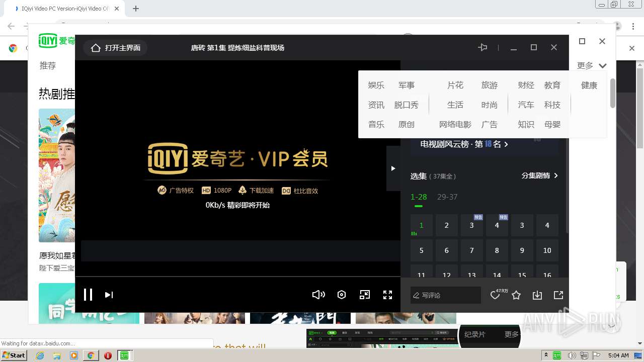
Task: Play episode 3 preview with 预告 badge
Action: click(x=472, y=225)
